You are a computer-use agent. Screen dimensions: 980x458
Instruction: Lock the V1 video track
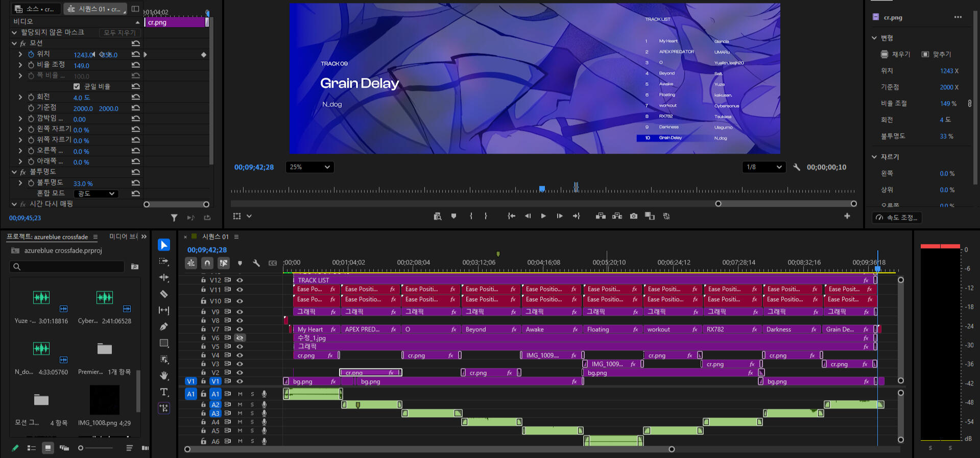(203, 381)
